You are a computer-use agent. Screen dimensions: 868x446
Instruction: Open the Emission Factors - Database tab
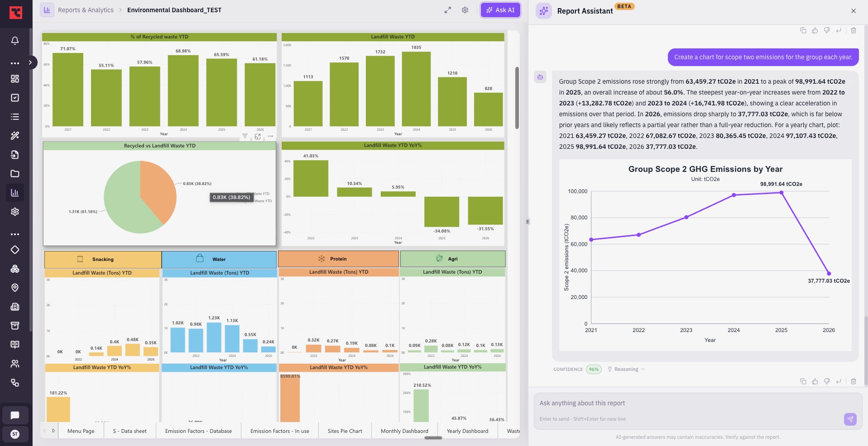tap(198, 431)
